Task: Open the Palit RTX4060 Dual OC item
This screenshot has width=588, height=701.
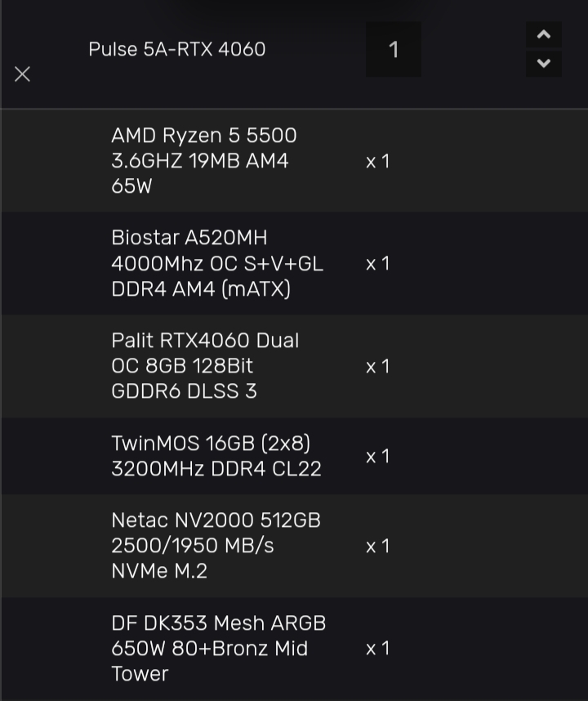Action: pyautogui.click(x=205, y=366)
